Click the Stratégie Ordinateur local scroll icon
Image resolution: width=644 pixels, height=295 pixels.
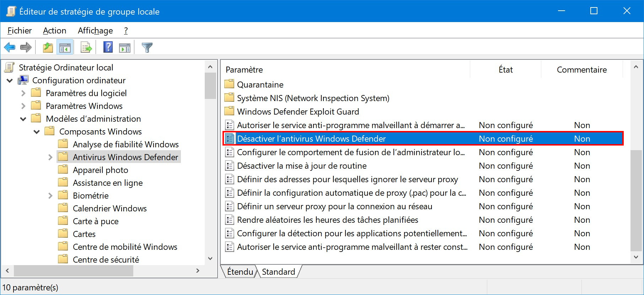coord(10,67)
